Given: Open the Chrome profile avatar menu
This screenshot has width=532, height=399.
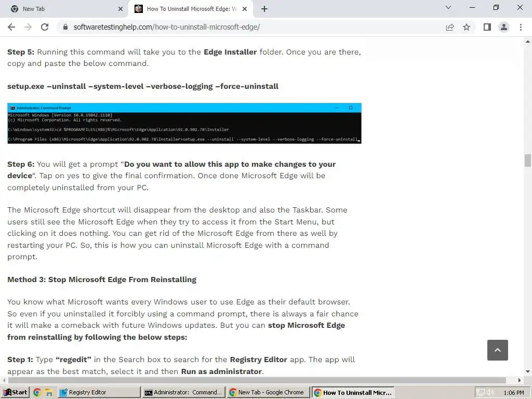Looking at the screenshot, I should 504,27.
